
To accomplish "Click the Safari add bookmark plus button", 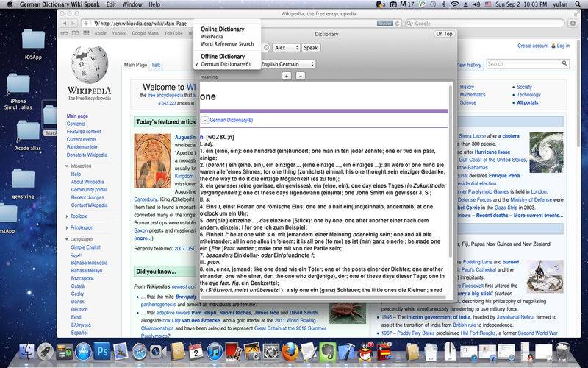I will (x=86, y=24).
